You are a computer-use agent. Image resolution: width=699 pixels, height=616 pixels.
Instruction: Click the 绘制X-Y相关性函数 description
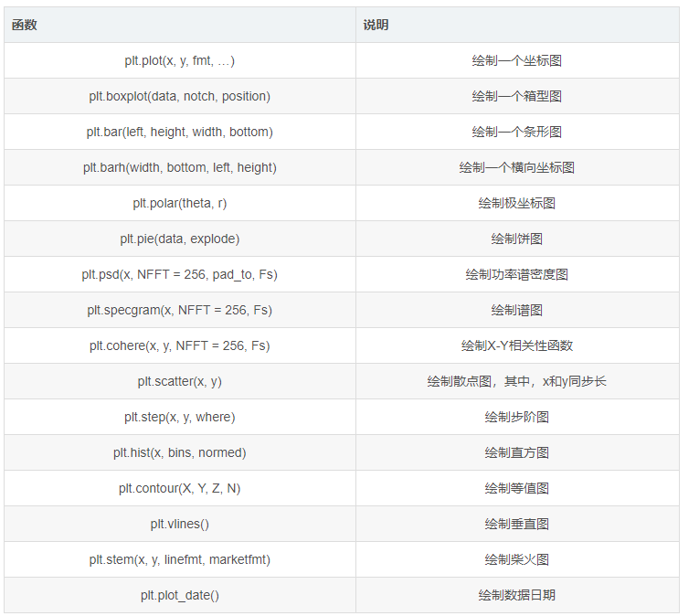point(516,346)
